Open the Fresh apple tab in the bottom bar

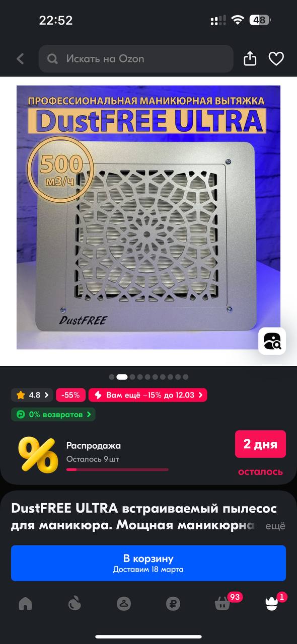(75, 603)
